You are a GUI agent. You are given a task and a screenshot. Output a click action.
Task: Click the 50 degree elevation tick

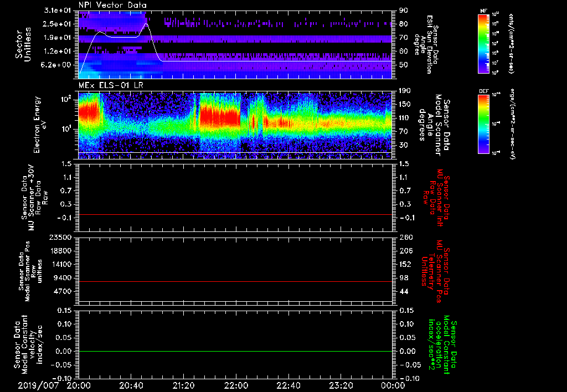pyautogui.click(x=403, y=65)
